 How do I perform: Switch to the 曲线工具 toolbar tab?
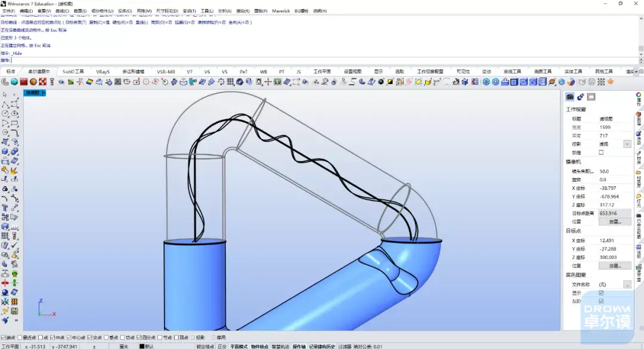(512, 72)
